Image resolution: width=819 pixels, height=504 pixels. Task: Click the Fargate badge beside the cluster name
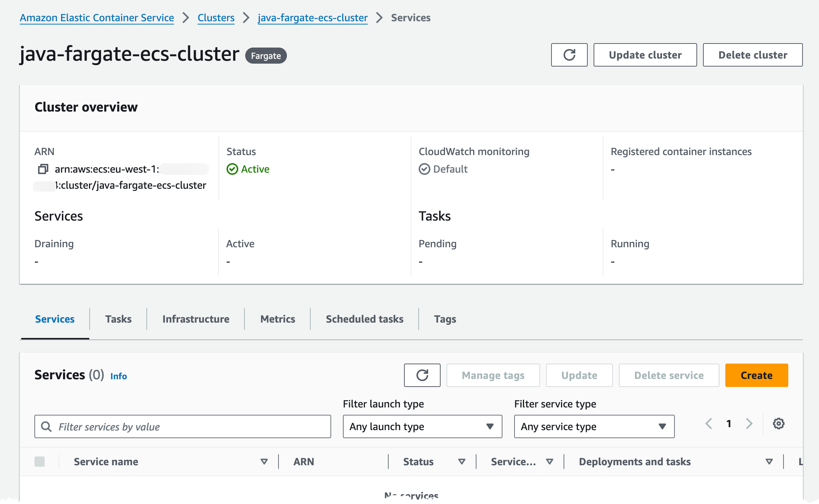coord(266,56)
